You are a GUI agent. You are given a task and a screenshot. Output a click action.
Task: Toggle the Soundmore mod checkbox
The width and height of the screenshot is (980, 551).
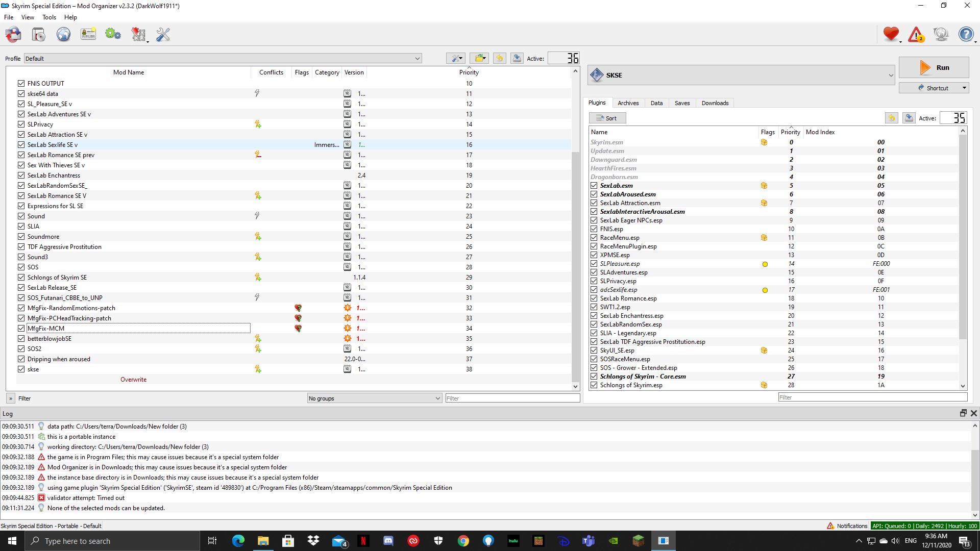pos(21,236)
